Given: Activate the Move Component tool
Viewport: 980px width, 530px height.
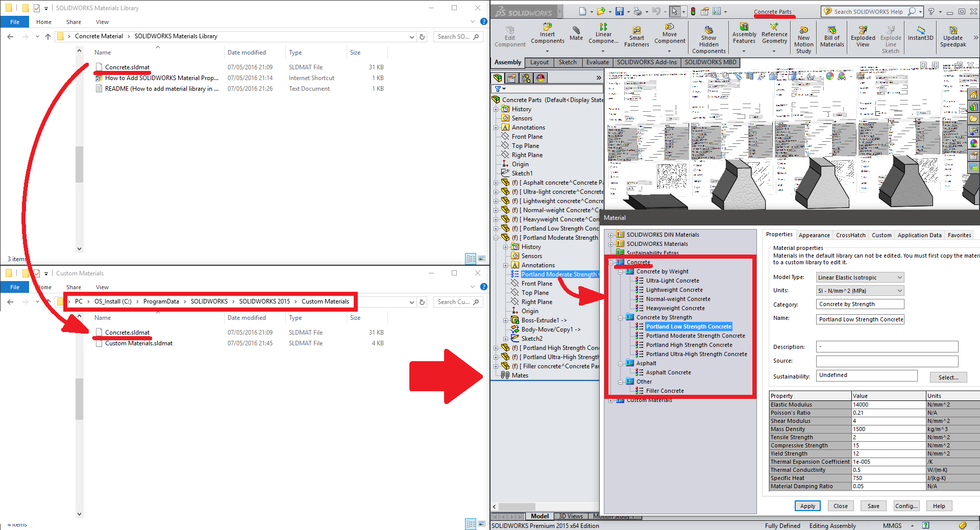Looking at the screenshot, I should tap(670, 34).
